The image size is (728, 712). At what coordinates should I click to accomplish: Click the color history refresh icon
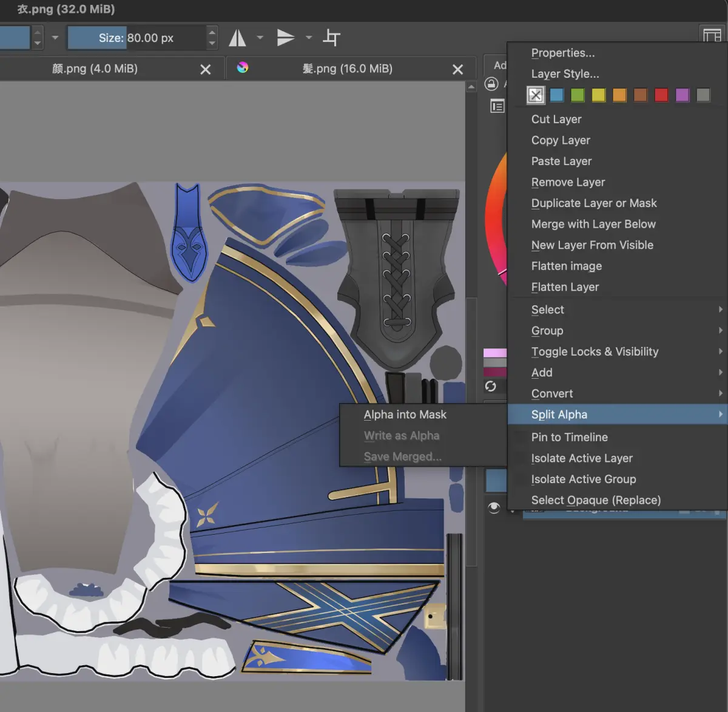(x=491, y=386)
